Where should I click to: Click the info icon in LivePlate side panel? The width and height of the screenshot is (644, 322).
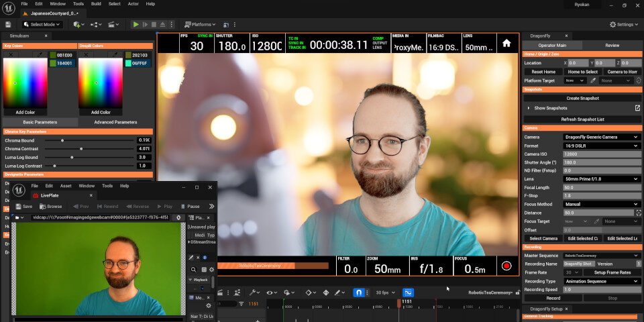(x=205, y=258)
